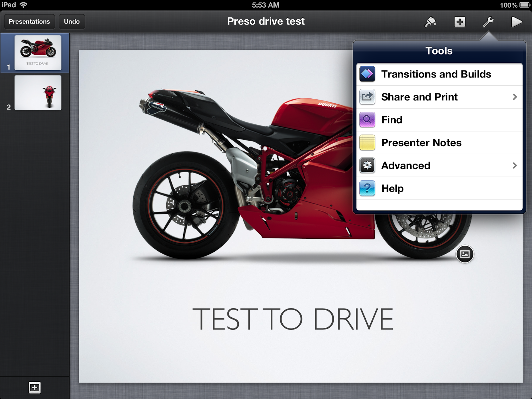Screen dimensions: 532x399
Task: Open Advanced settings submenu
Action: [439, 166]
